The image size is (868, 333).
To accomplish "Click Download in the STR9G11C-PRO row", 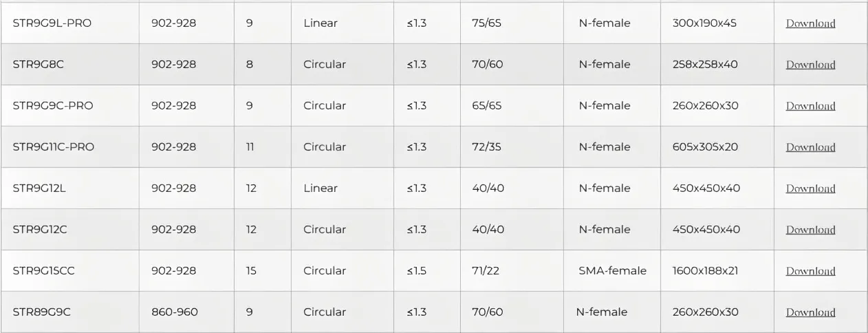I will (x=810, y=147).
